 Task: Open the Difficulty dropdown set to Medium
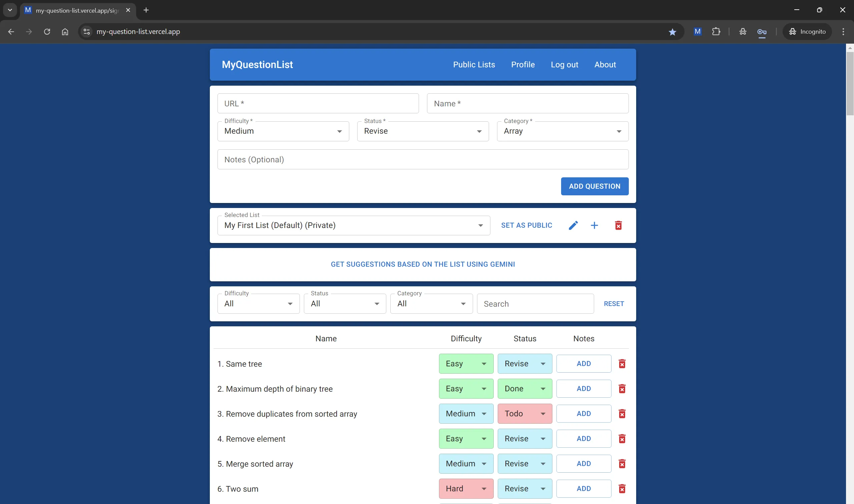click(x=283, y=131)
